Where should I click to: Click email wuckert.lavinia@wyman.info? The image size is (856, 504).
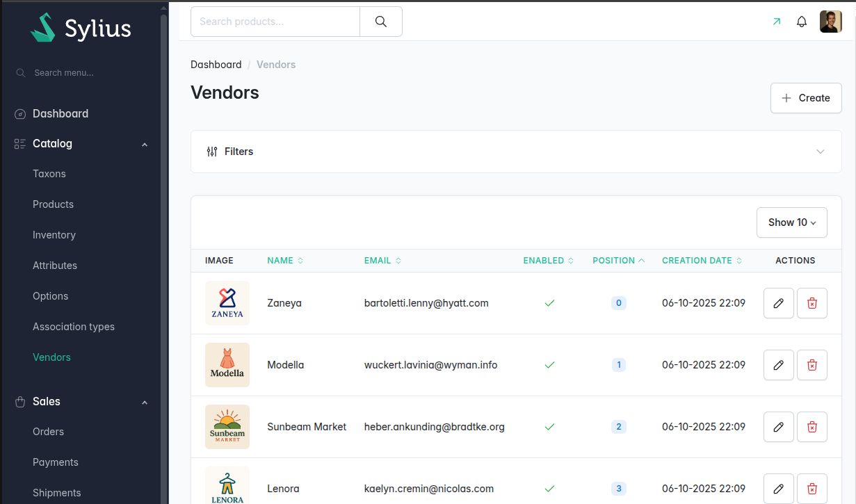tap(431, 365)
